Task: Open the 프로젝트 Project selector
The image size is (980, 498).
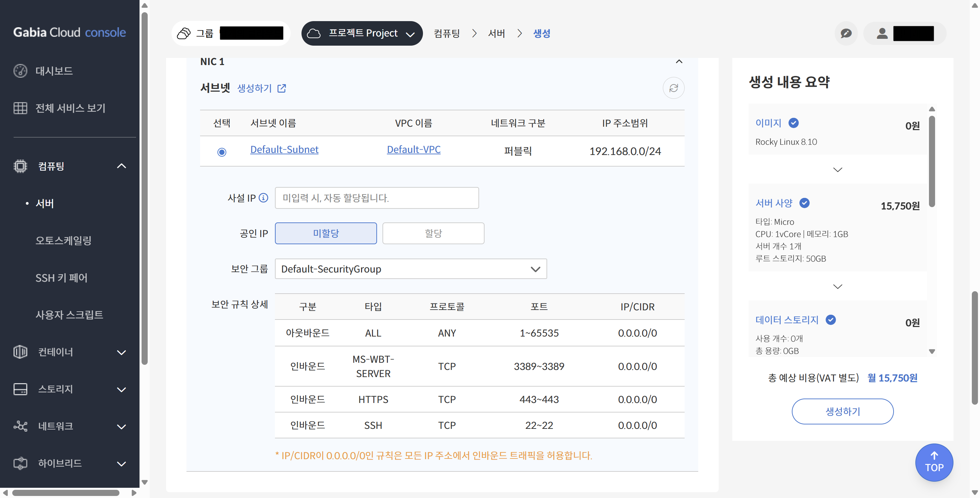Action: pyautogui.click(x=361, y=33)
